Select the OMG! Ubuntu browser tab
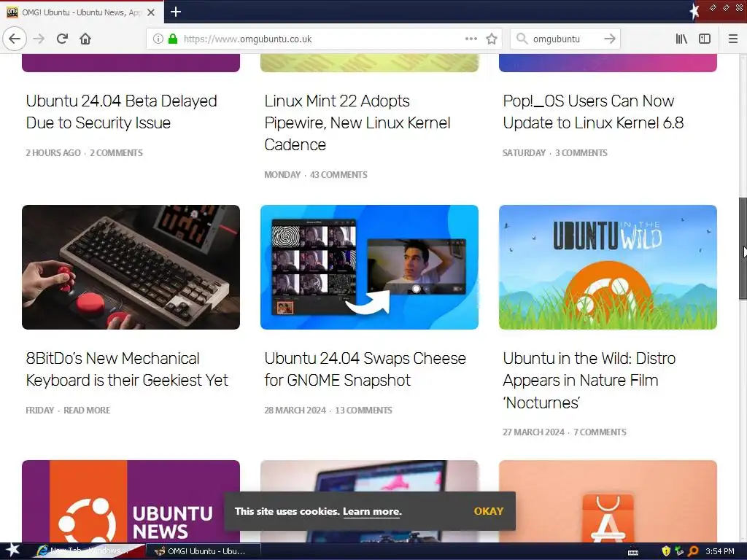Viewport: 747px width, 560px height. pos(82,12)
